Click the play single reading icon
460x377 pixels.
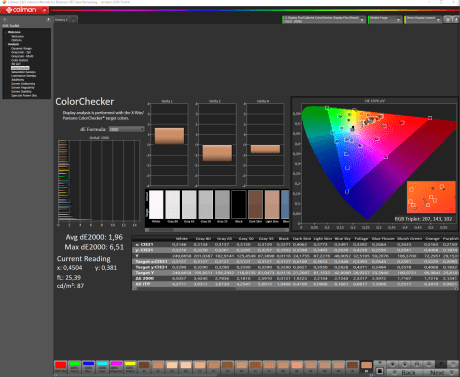(x=405, y=364)
